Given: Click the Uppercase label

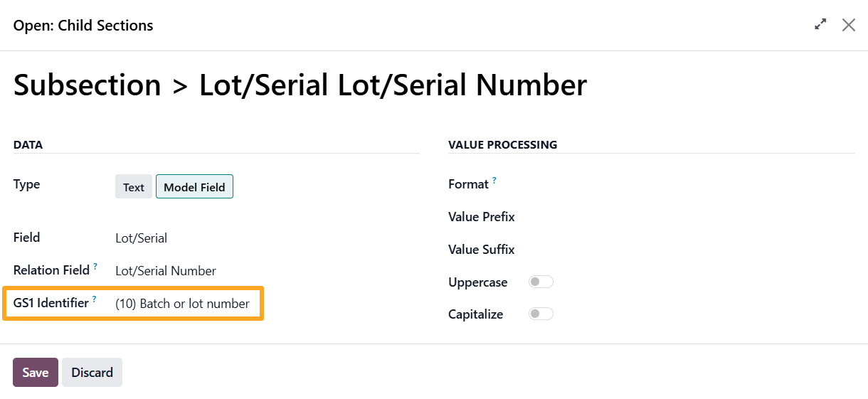Looking at the screenshot, I should (477, 282).
